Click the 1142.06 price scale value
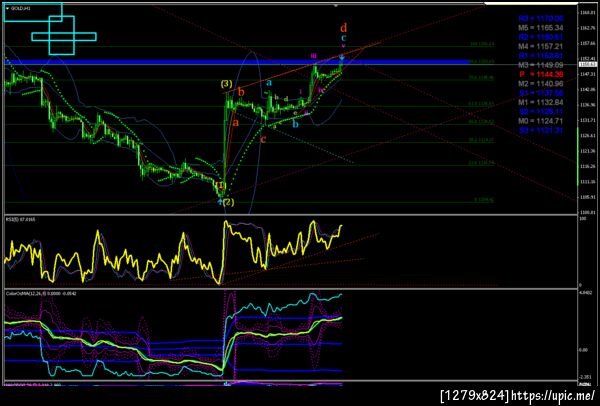The height and width of the screenshot is (406, 600). click(586, 89)
